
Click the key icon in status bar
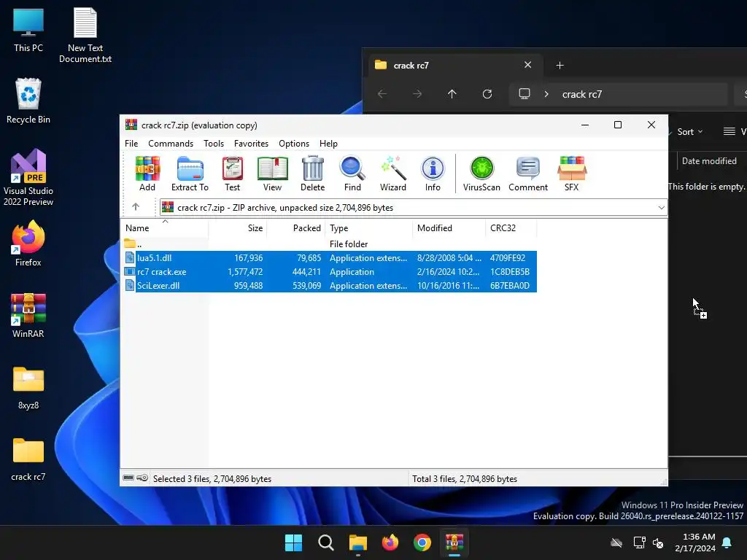pos(142,478)
